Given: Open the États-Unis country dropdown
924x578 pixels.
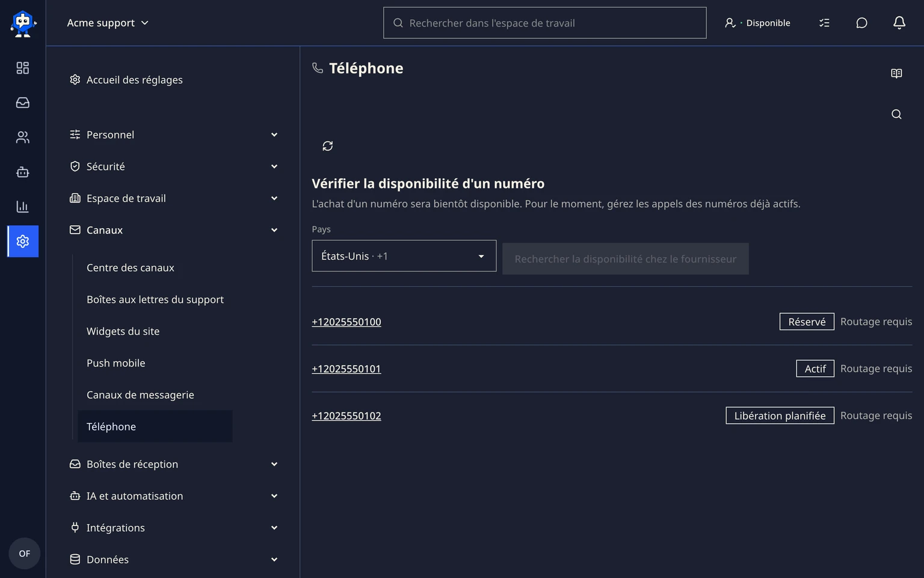Looking at the screenshot, I should pyautogui.click(x=404, y=256).
